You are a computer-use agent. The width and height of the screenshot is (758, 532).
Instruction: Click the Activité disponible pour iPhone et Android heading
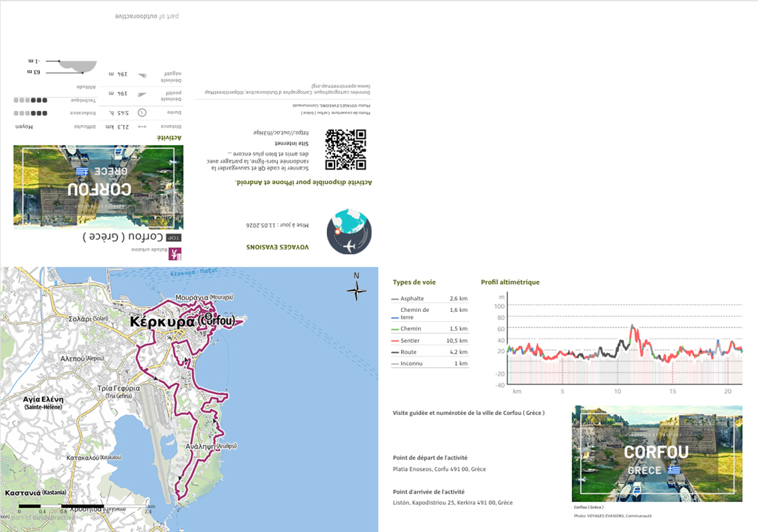(304, 182)
